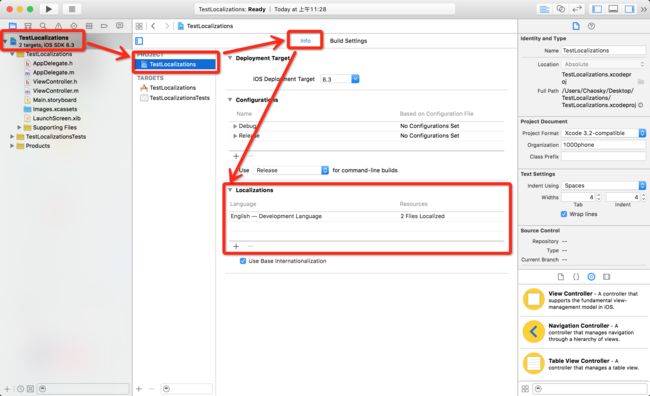Open the Location Absolute dropdown

click(604, 64)
